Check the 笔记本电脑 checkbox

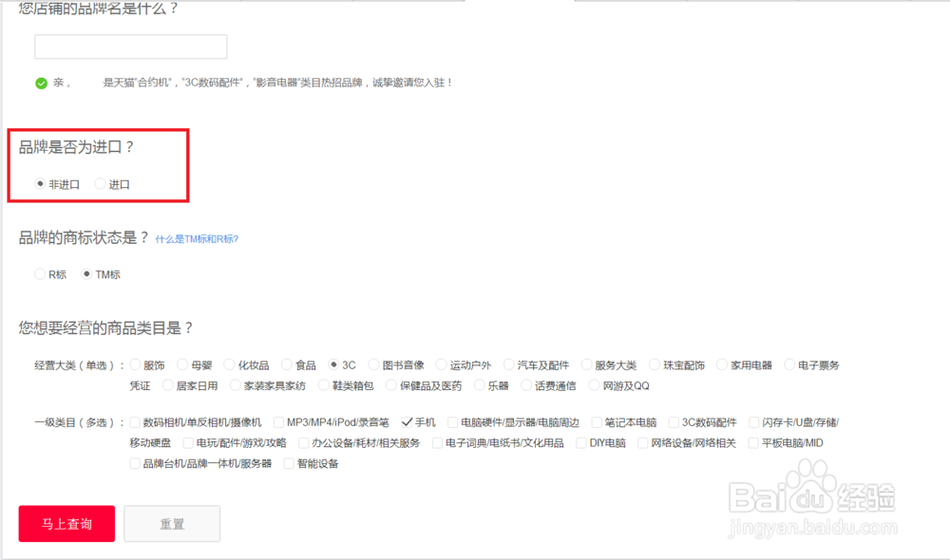[x=597, y=422]
